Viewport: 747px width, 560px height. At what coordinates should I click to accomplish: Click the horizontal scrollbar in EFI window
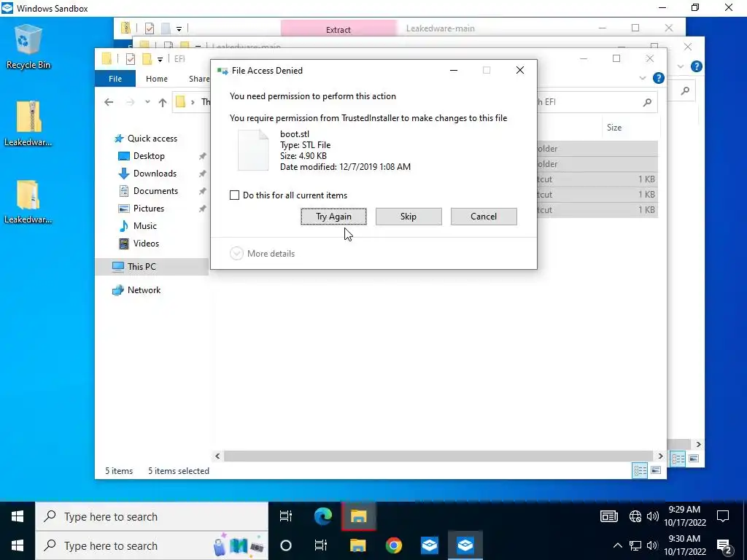[x=438, y=456]
